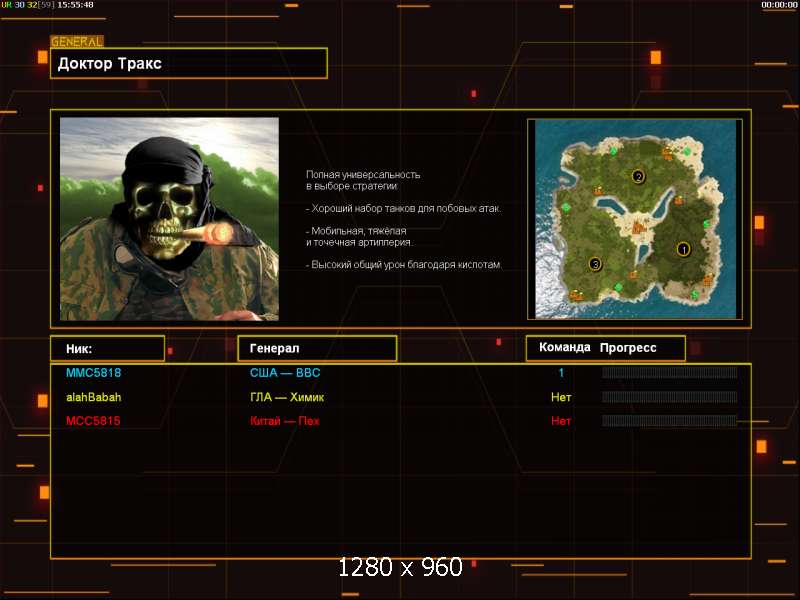Image resolution: width=800 pixels, height=600 pixels.
Task: Click the loading progress bar for MMC5818
Action: tap(669, 372)
